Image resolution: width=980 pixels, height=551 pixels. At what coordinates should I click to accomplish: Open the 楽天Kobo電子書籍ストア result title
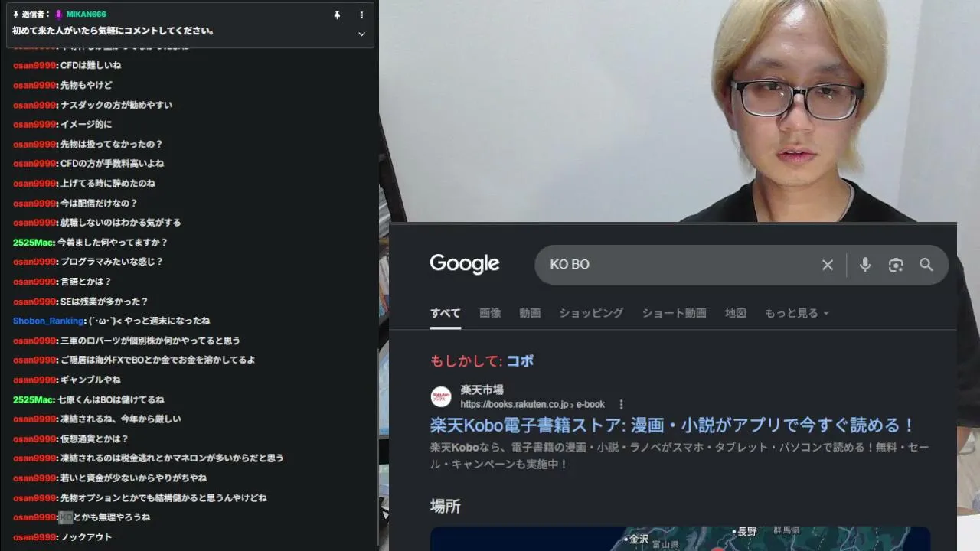(673, 425)
